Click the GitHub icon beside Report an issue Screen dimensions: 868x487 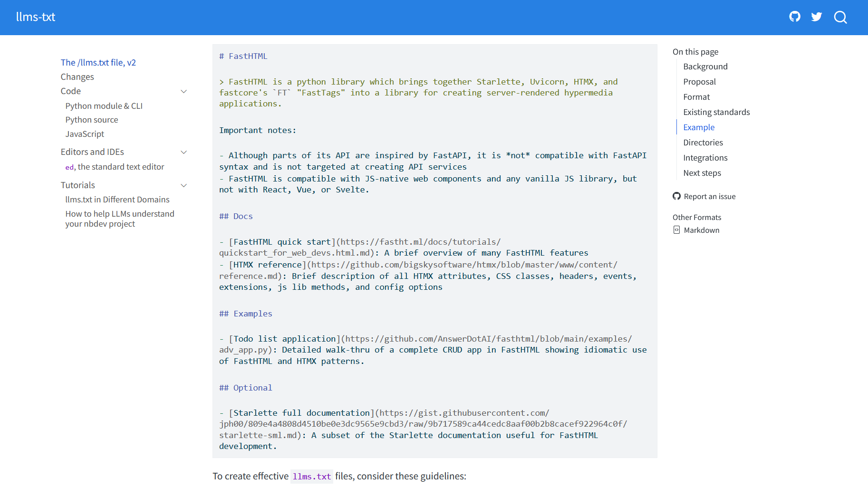(x=676, y=196)
